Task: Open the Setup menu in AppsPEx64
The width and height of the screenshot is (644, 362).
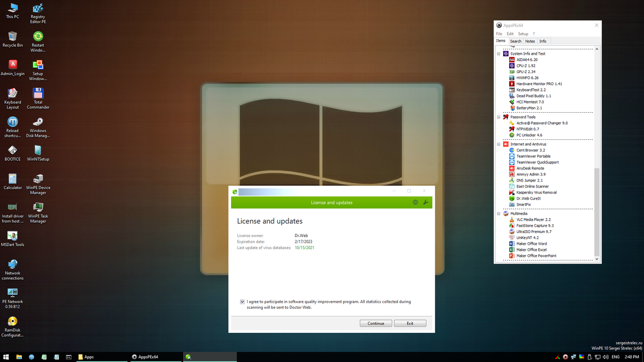Action: coord(523,34)
